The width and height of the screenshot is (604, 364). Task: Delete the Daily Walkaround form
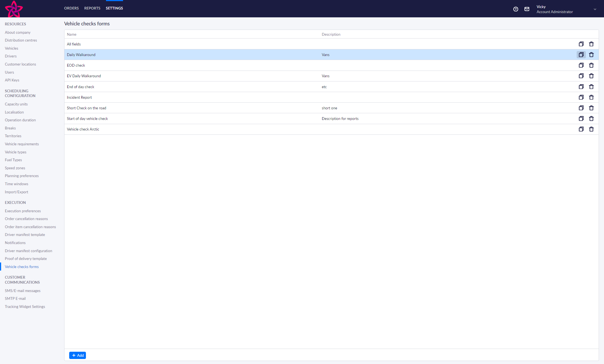(591, 55)
